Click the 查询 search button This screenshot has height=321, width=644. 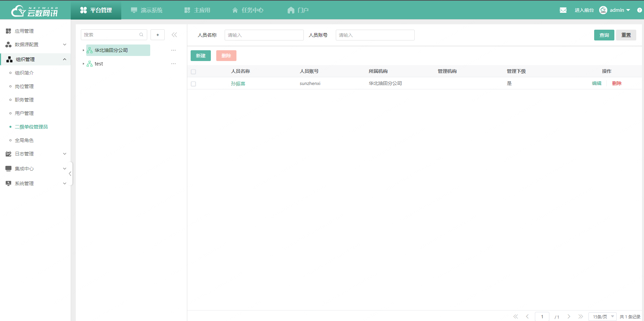click(604, 35)
